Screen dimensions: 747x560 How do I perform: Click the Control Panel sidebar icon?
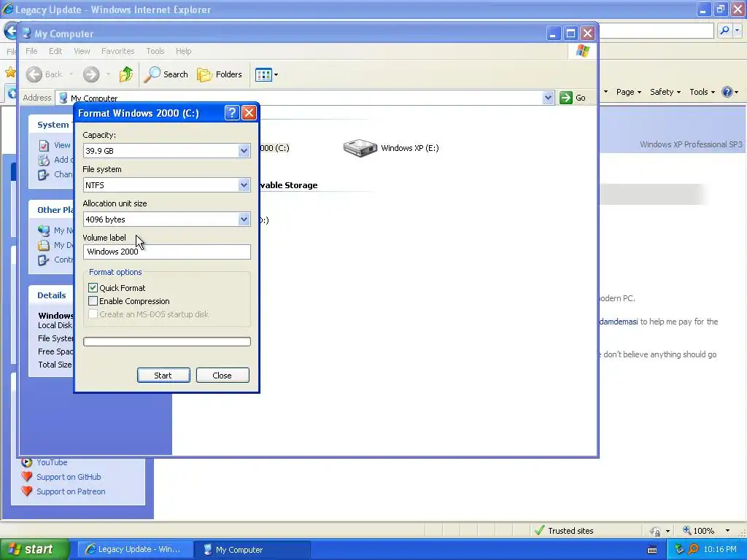[44, 260]
